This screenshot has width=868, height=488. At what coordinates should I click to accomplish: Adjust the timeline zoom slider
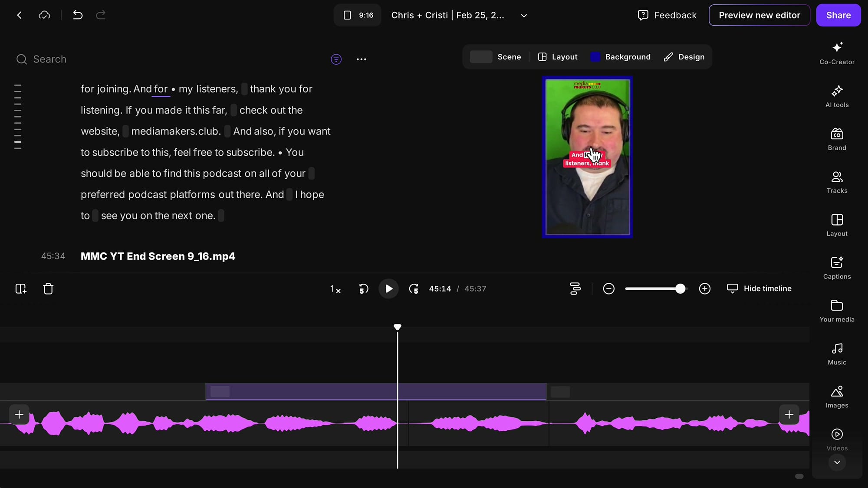[x=680, y=288]
